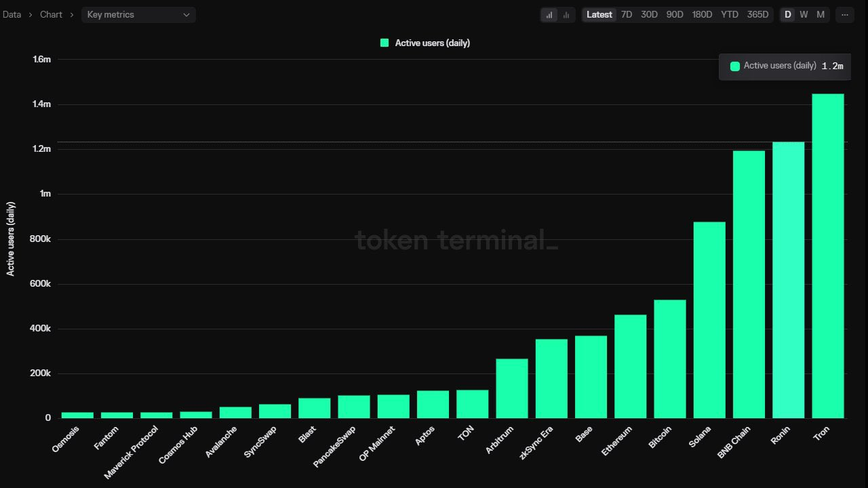This screenshot has width=868, height=488.
Task: Click the Key metrics dropdown chevron
Action: (x=186, y=15)
